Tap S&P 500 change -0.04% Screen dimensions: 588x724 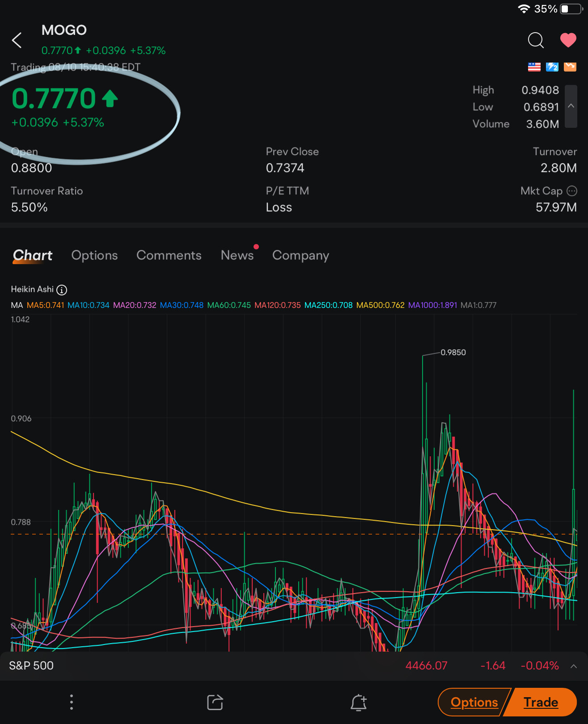(540, 665)
